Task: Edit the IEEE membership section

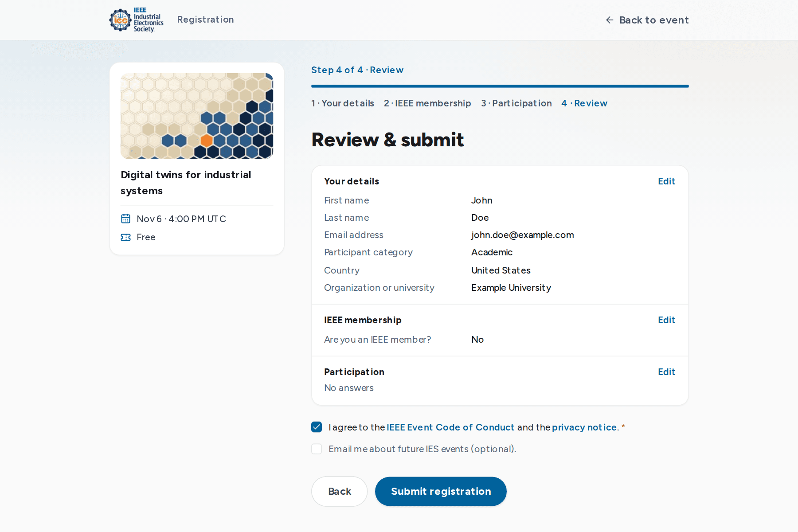Action: tap(666, 320)
